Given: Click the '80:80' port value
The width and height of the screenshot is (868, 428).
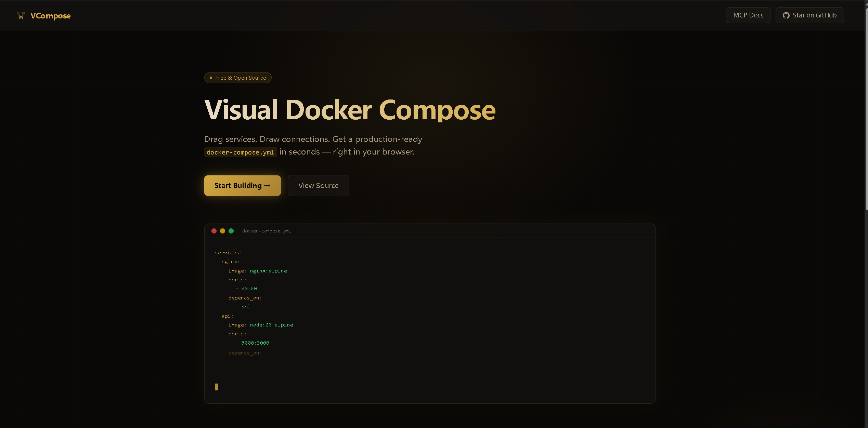Looking at the screenshot, I should click(x=249, y=289).
